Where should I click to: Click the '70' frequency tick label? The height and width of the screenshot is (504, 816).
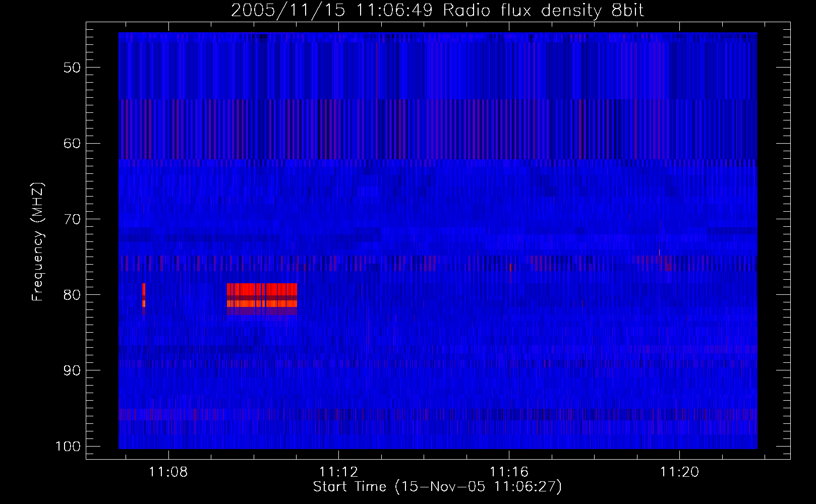click(x=72, y=219)
